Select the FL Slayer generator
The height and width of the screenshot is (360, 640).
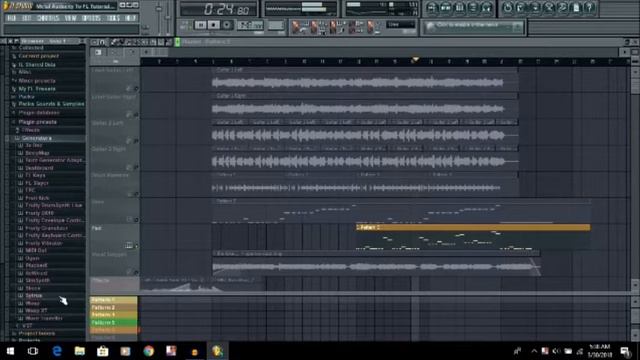click(x=37, y=183)
